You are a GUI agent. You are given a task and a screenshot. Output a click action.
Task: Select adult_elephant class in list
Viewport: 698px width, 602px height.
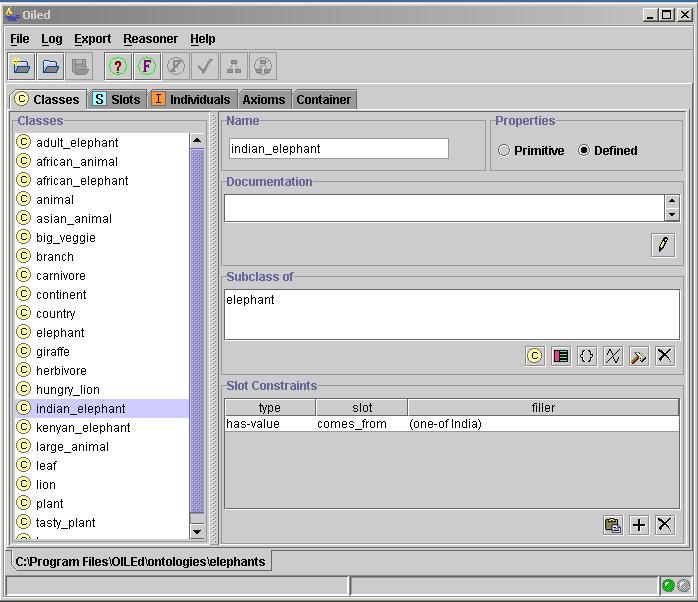(102, 142)
